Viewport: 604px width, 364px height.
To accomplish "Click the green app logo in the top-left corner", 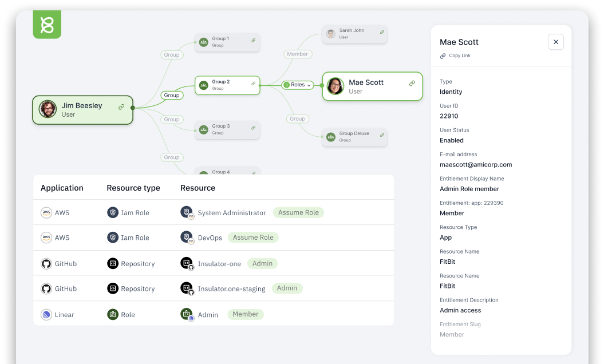I will (x=47, y=24).
